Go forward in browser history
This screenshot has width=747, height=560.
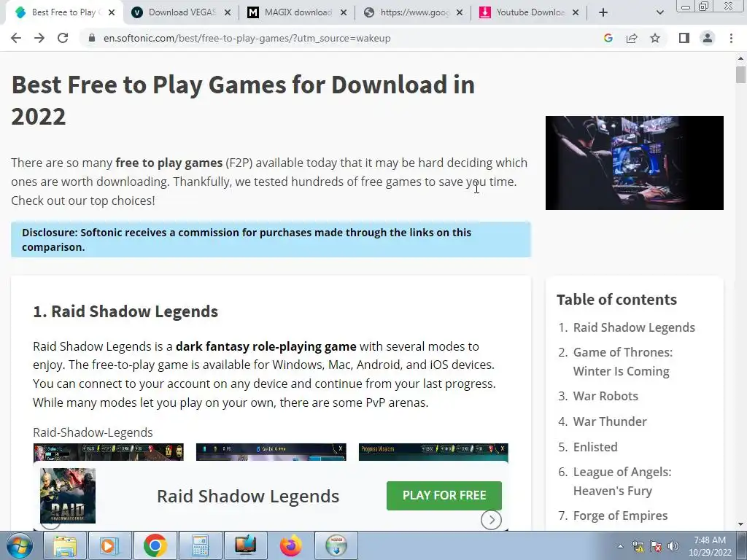coord(39,38)
